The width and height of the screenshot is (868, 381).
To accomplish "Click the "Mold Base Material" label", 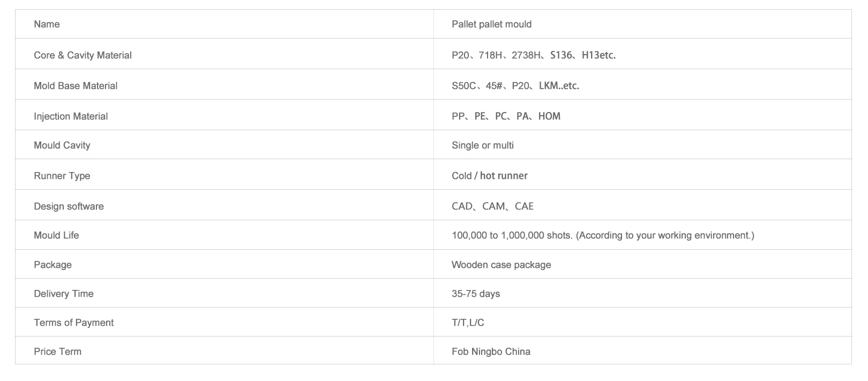I will (76, 86).
